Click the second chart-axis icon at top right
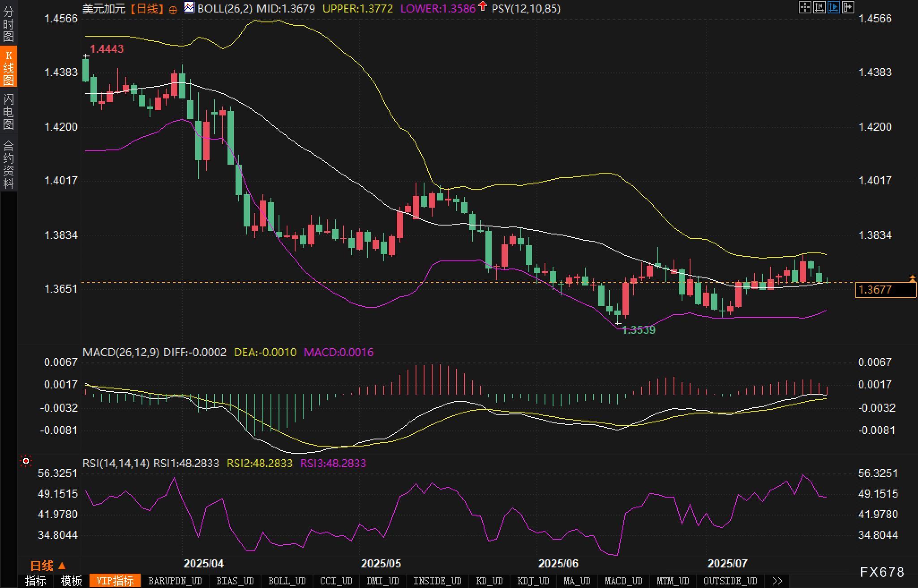The width and height of the screenshot is (918, 588). click(x=819, y=7)
